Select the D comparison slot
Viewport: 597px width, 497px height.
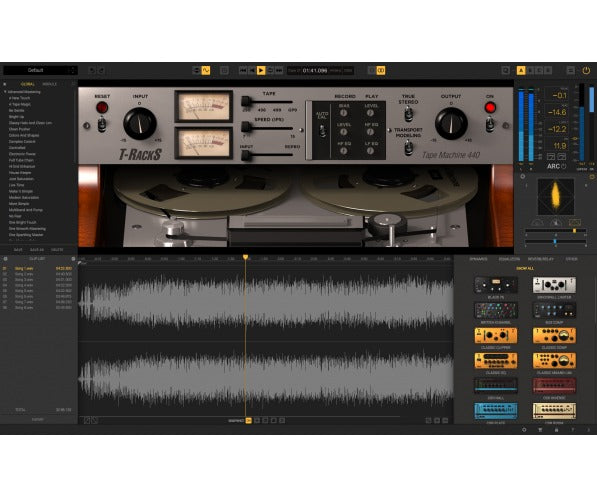(x=548, y=70)
